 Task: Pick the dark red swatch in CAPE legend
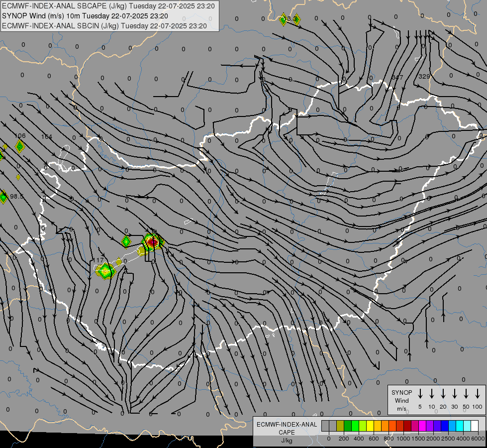[407, 426]
